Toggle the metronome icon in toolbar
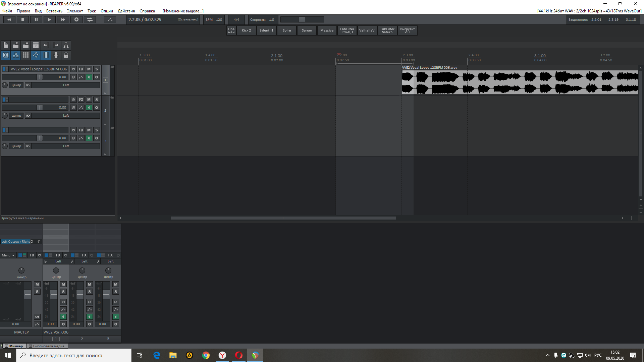The width and height of the screenshot is (644, 362). point(66,45)
